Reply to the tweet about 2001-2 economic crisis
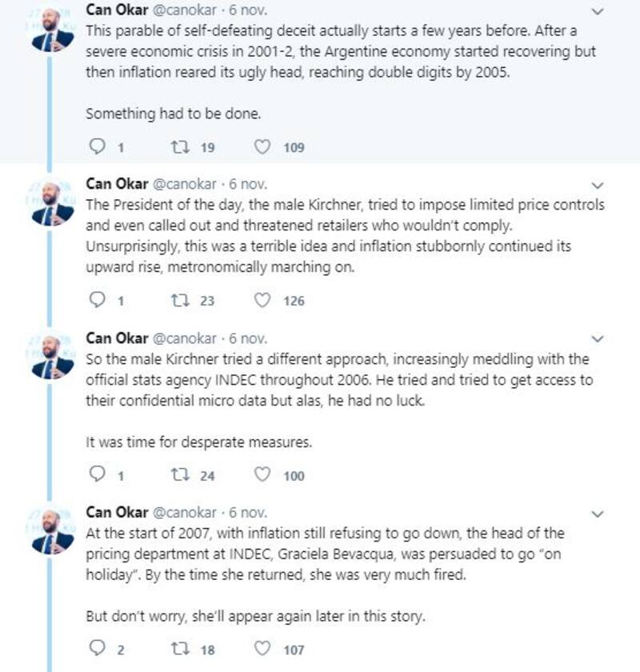 click(x=97, y=147)
